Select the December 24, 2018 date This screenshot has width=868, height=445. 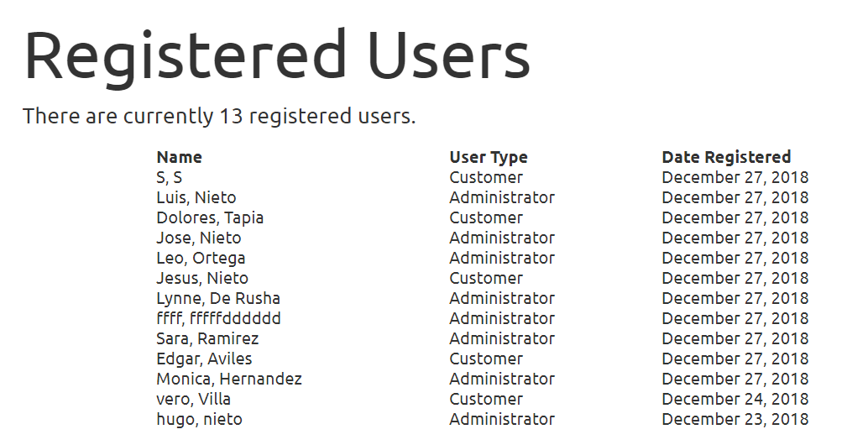(735, 399)
